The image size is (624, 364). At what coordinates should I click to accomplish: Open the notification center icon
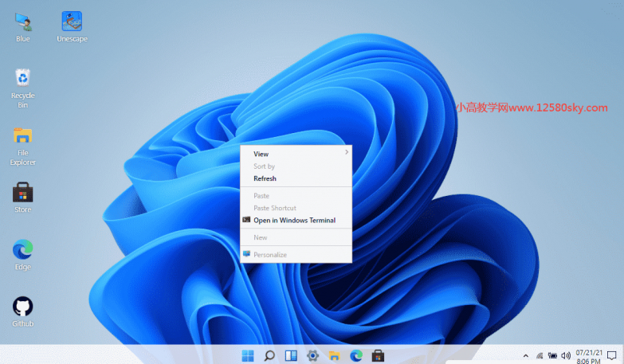click(x=612, y=355)
